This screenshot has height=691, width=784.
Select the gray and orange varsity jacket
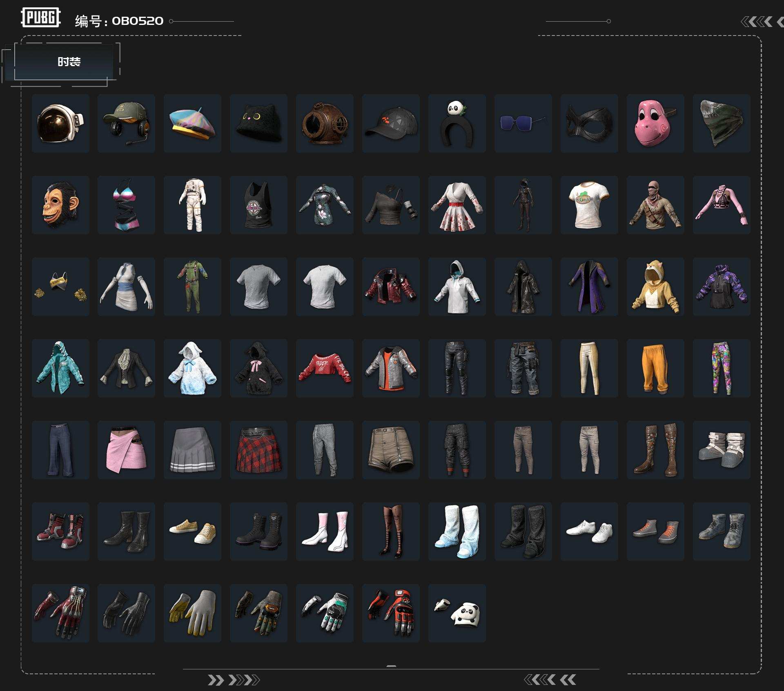391,368
